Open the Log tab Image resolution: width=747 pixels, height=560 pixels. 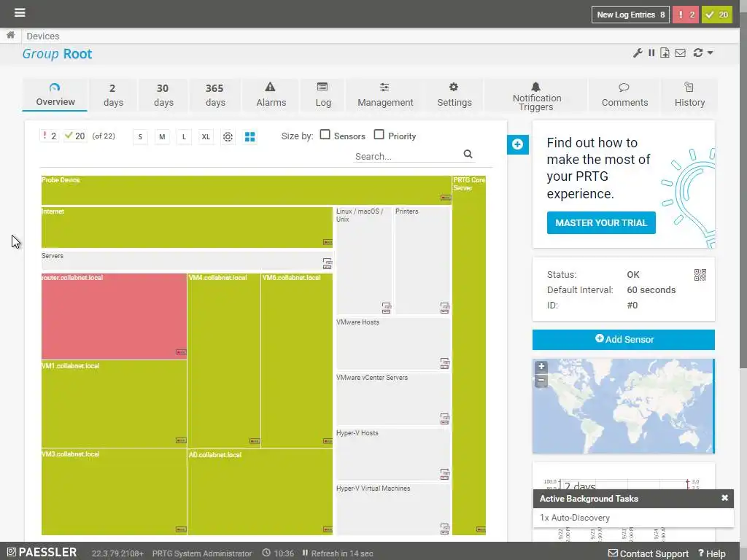(322, 96)
